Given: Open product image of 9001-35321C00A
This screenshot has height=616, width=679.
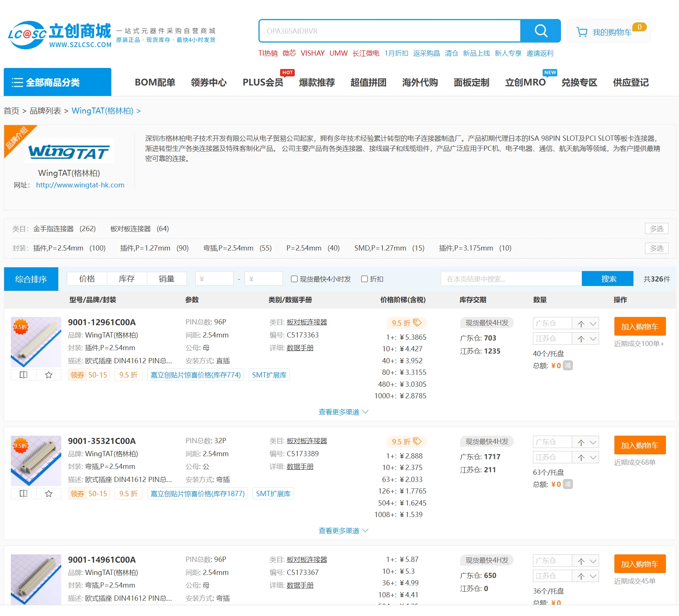Looking at the screenshot, I should (x=36, y=461).
